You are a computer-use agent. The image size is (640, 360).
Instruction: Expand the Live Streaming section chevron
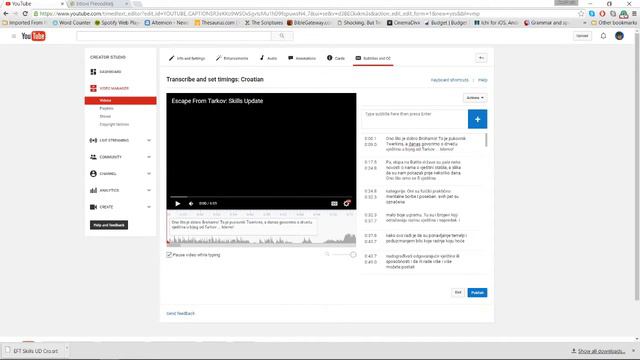149,140
